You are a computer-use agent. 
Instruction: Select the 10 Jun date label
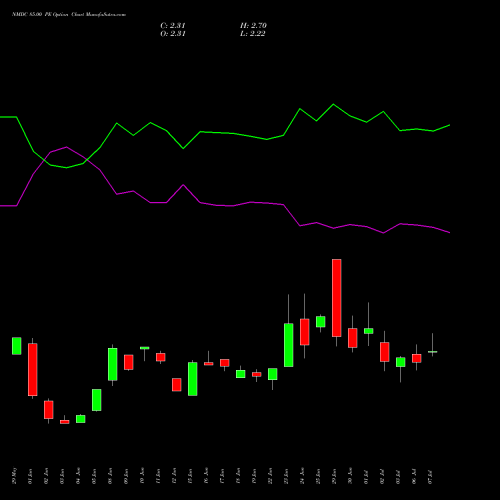(x=142, y=476)
